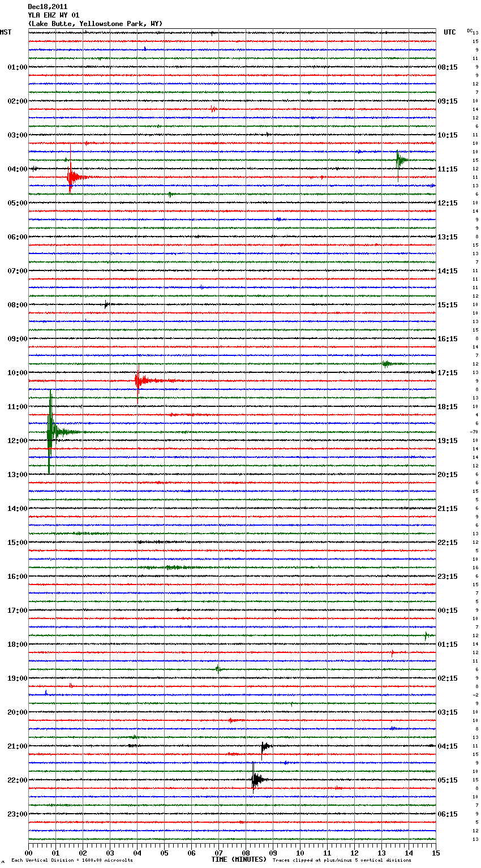Click the 08:15 UTC row label

448,67
